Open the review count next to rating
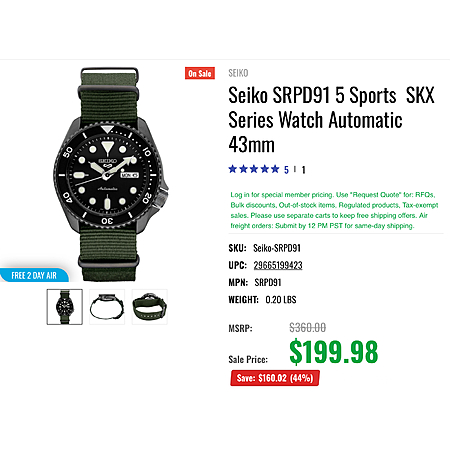This screenshot has width=450, height=450. click(303, 170)
